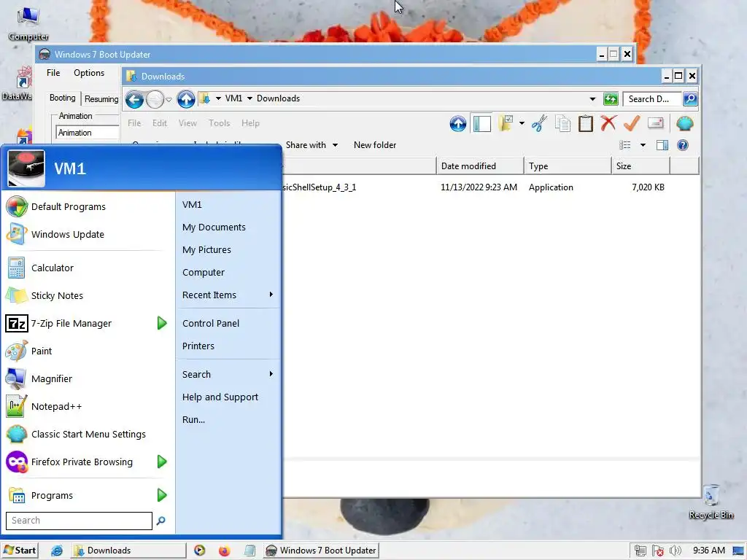Image resolution: width=747 pixels, height=560 pixels.
Task: Click the Start button on taskbar
Action: (20, 551)
